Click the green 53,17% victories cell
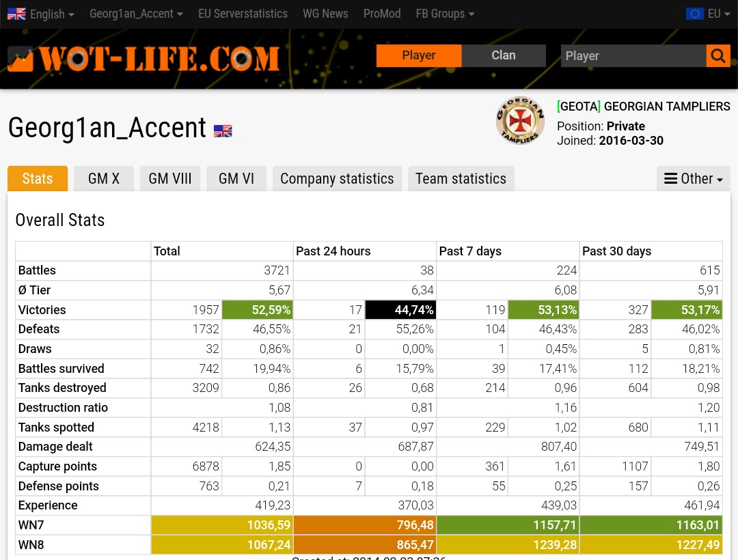 (x=687, y=310)
